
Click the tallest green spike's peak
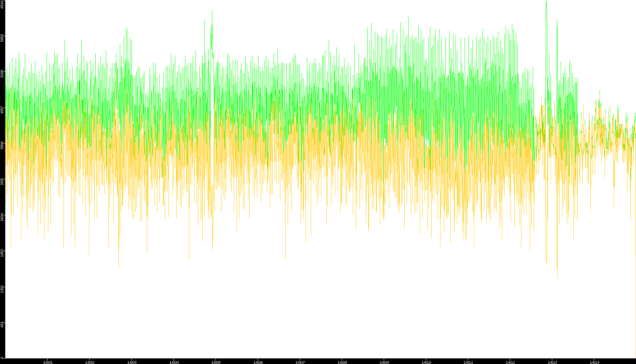546,1
